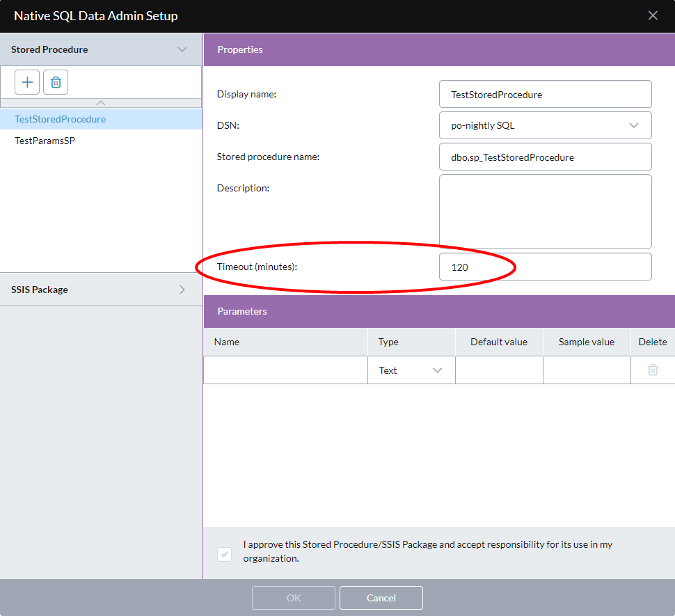Click the Sample value column header
This screenshot has width=675, height=616.
(x=587, y=342)
